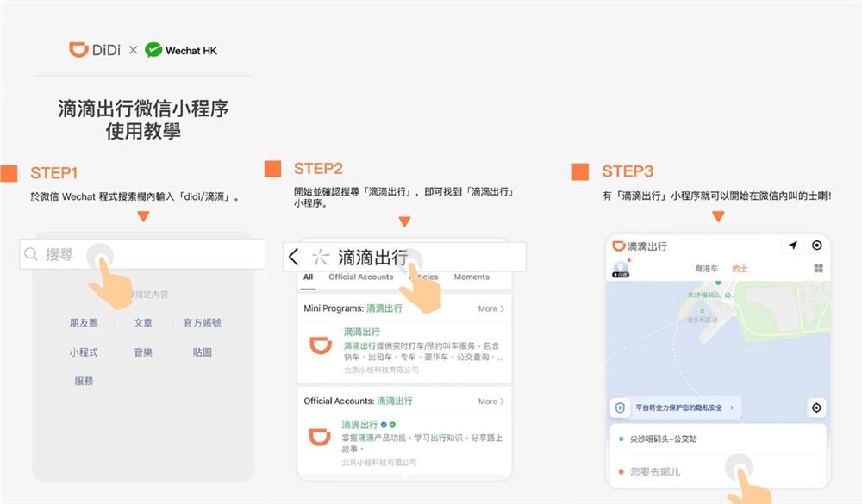Select the 文章 search category
Viewport: 862px width, 504px height.
click(x=143, y=322)
